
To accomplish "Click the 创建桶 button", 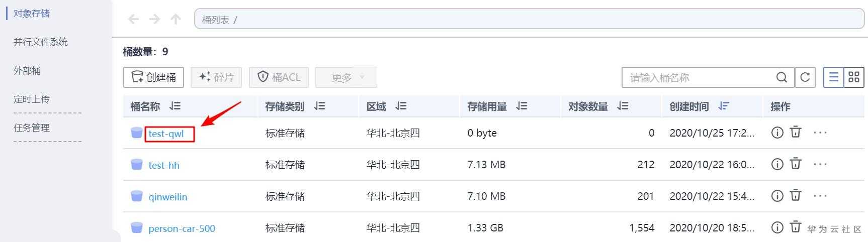I will (153, 77).
